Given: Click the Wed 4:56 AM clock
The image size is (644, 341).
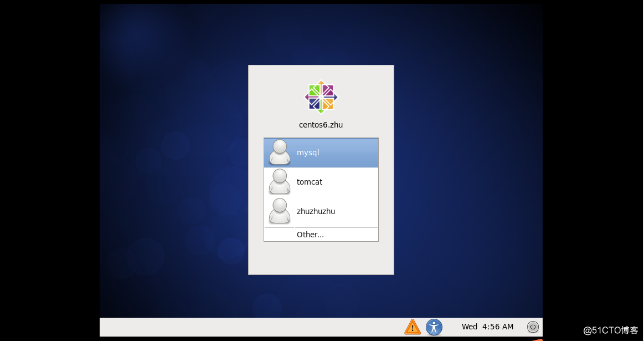Looking at the screenshot, I should tap(487, 327).
